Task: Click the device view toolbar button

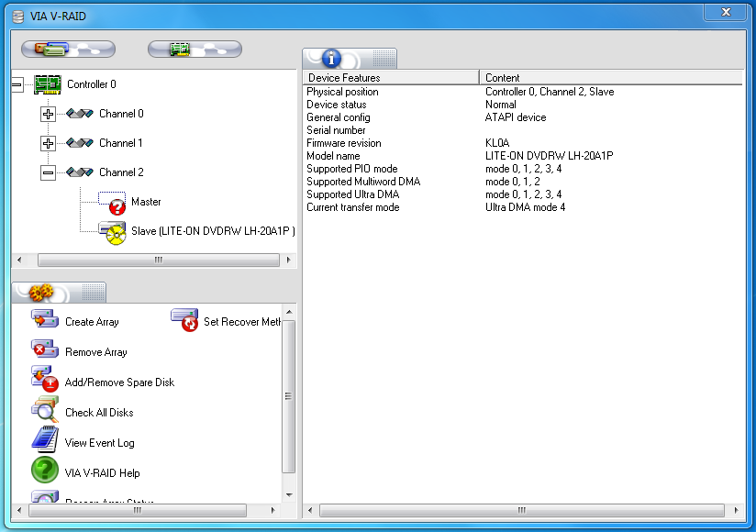Action: [x=69, y=50]
